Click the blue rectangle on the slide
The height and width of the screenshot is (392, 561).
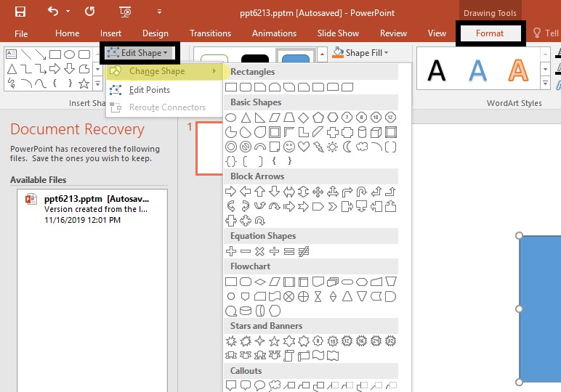click(x=540, y=309)
